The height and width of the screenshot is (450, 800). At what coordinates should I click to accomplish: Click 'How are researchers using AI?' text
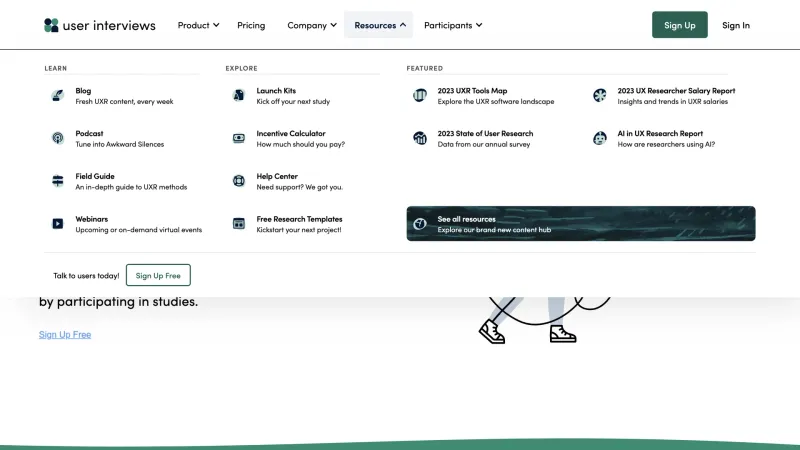click(666, 144)
